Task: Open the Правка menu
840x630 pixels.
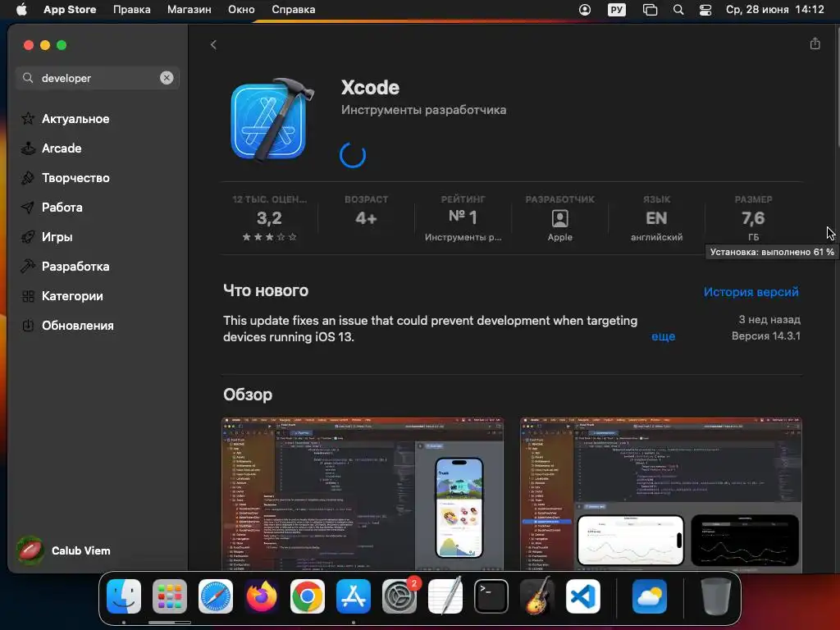Action: [132, 10]
